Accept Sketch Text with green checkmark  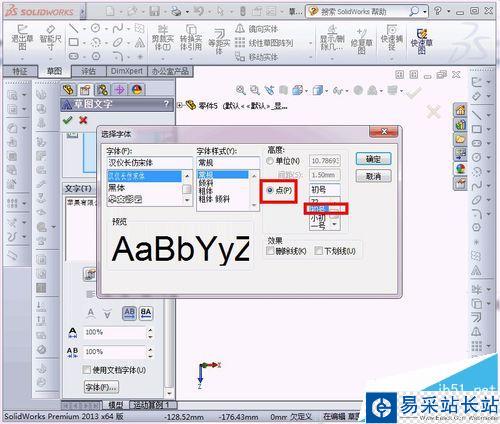[x=68, y=120]
